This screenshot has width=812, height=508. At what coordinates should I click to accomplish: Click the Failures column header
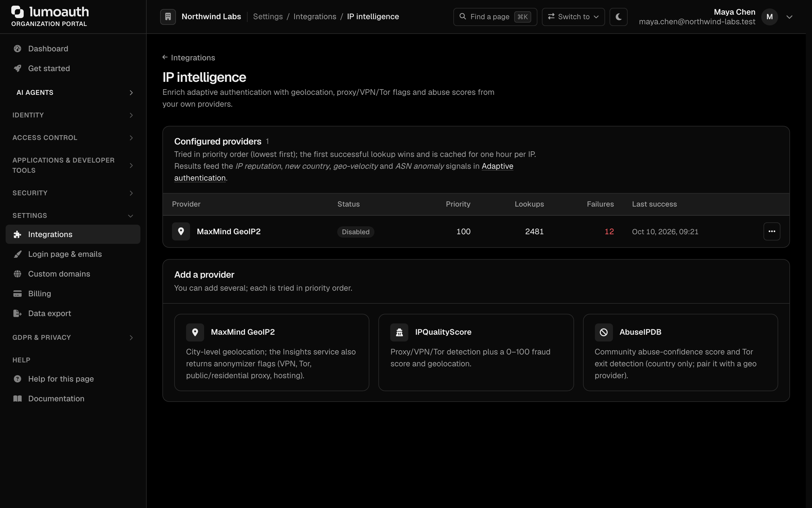(x=600, y=204)
